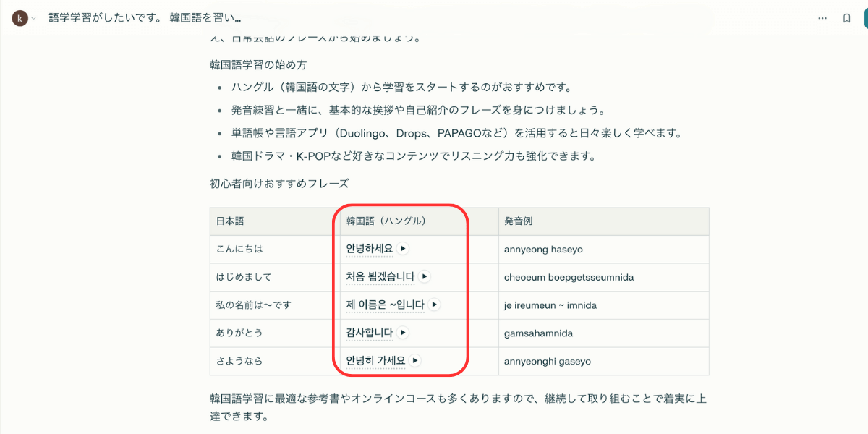Play pronunciation of 처음 뵙겠습니다

(x=425, y=276)
